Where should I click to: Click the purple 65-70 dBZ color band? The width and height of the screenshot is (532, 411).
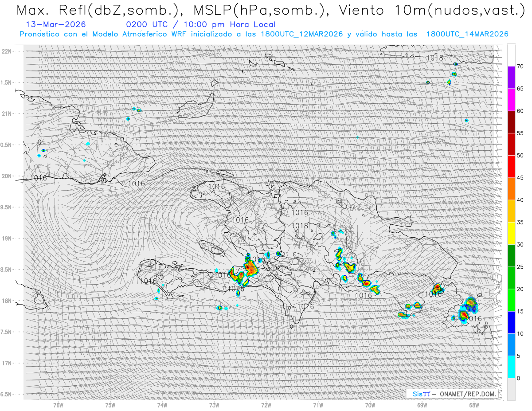(511, 78)
